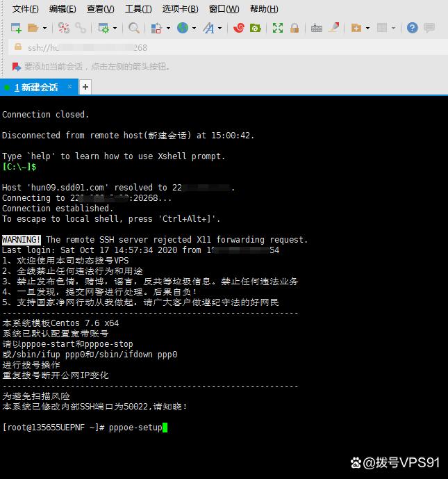Screen dimensions: 448x479
Task: Expand the Encoding globe dropdown arrow
Action: point(194,29)
